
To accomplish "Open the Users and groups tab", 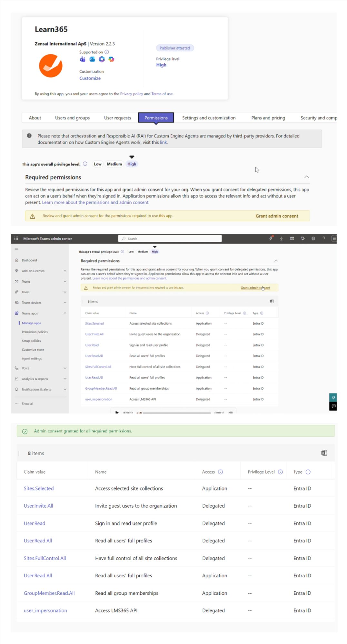I will pos(72,118).
